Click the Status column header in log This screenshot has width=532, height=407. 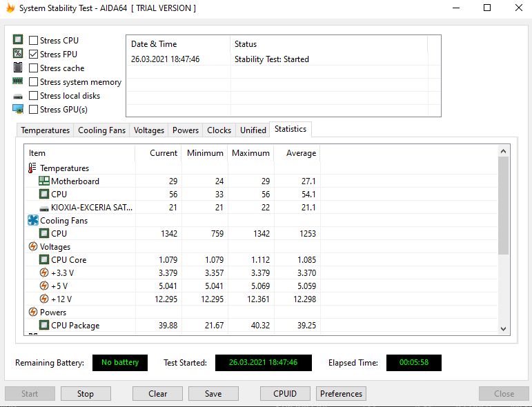pos(329,44)
